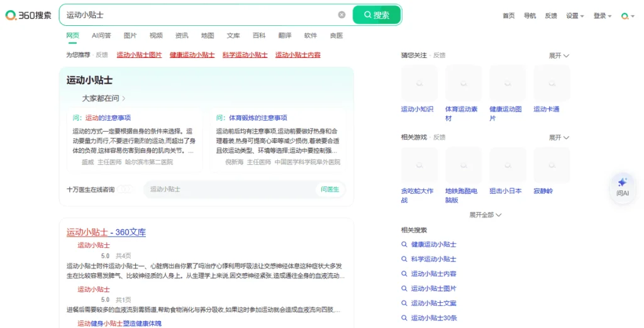Open 运动健身小贴士塑造健康体魄 document

coord(119,324)
